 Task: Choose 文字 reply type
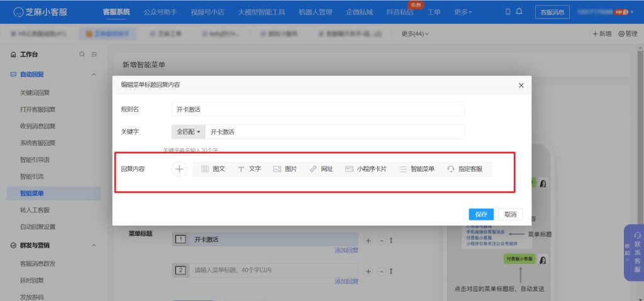pyautogui.click(x=249, y=169)
